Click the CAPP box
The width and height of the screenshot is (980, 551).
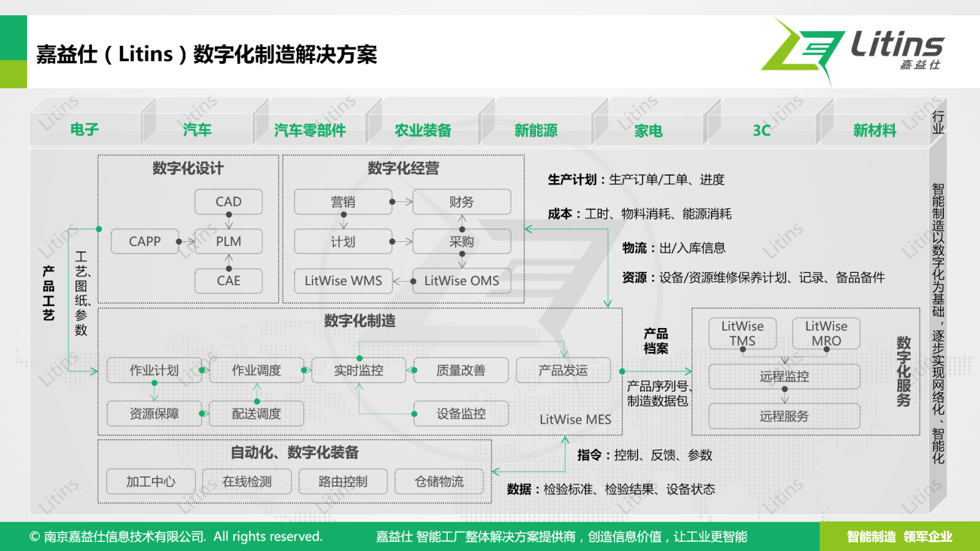[x=145, y=241]
